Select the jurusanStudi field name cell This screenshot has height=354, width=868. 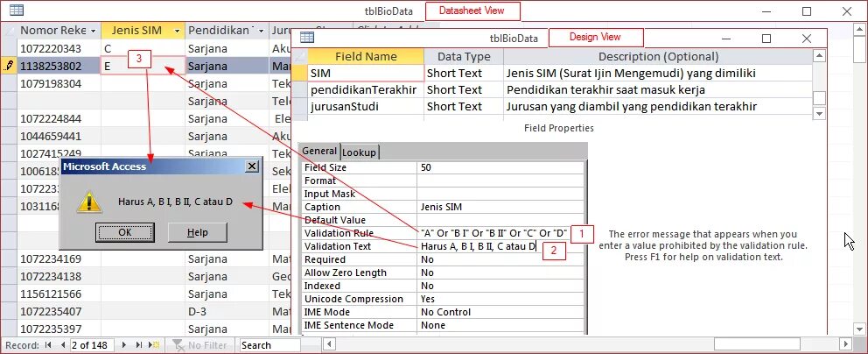point(366,106)
